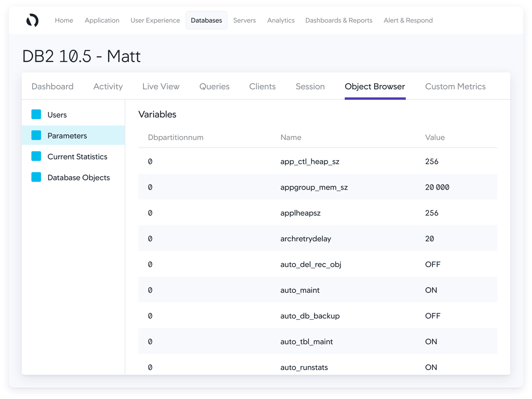Click the Current Statistics blue square icon
The width and height of the screenshot is (532, 399).
(36, 156)
